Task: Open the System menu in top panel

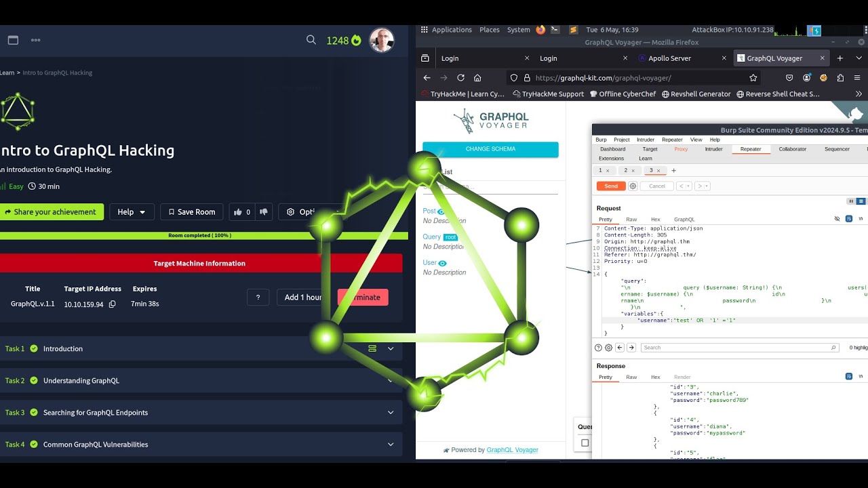Action: pos(518,30)
